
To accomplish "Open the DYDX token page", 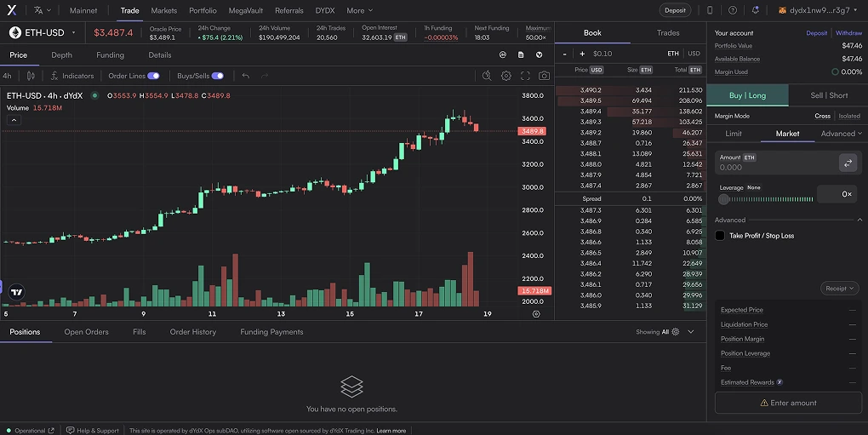I will tap(325, 10).
